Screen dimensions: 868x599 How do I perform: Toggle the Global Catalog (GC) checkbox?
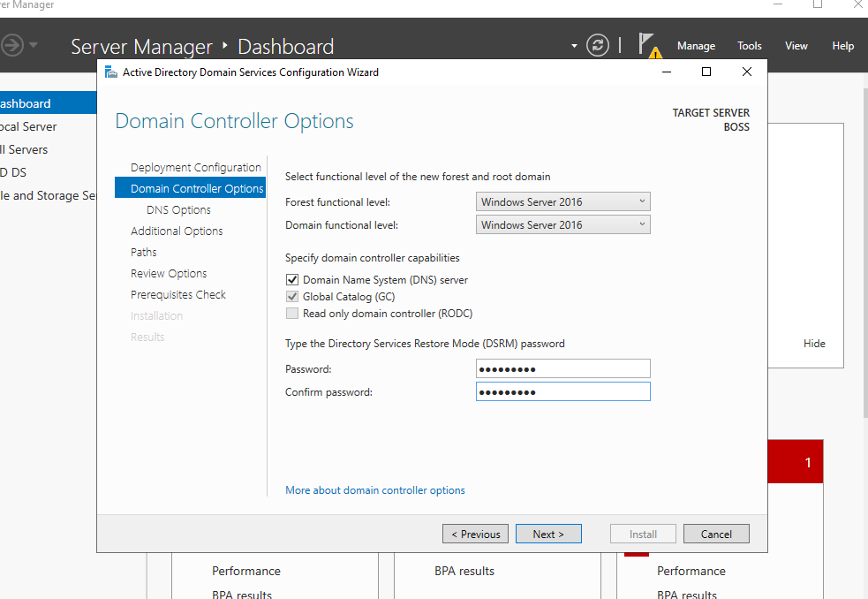[x=292, y=297]
